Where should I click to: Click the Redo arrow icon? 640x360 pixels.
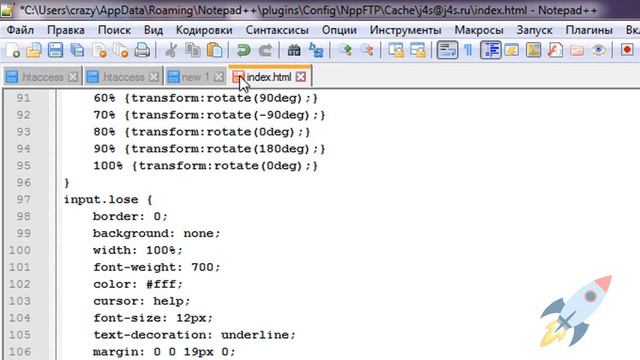pyautogui.click(x=265, y=50)
